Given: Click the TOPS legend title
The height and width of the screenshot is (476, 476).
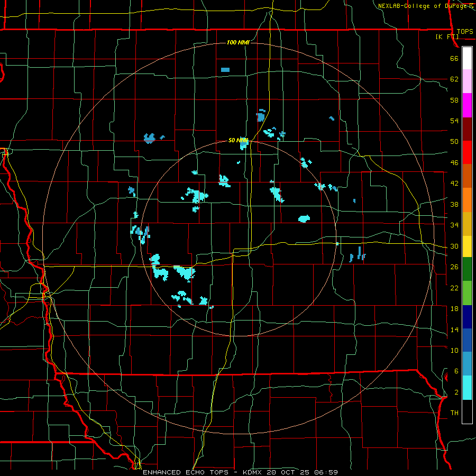Looking at the screenshot, I should coord(465,32).
